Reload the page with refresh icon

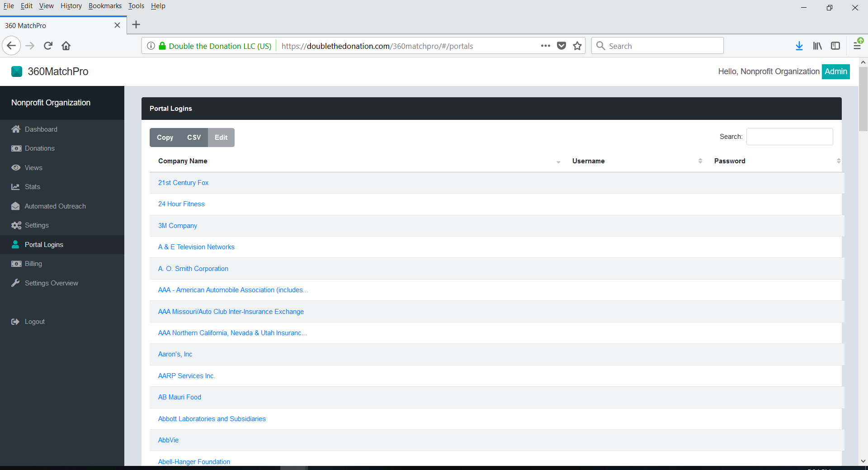point(48,46)
